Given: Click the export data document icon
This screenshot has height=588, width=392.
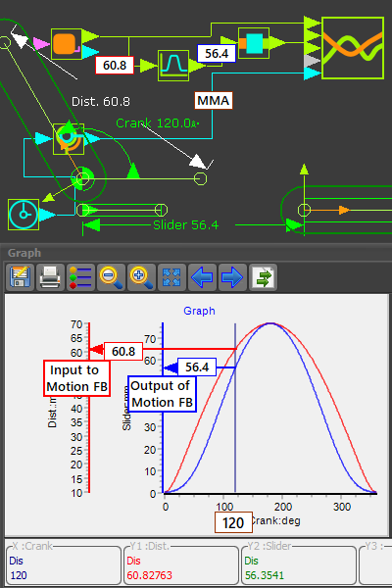Looking at the screenshot, I should pyautogui.click(x=263, y=277).
